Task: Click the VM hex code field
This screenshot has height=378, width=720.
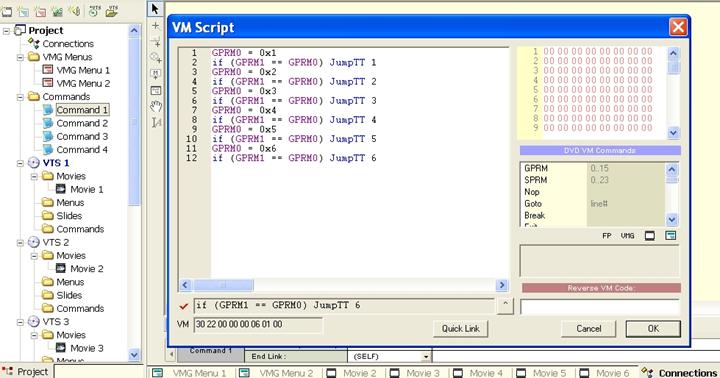Action: (x=258, y=325)
